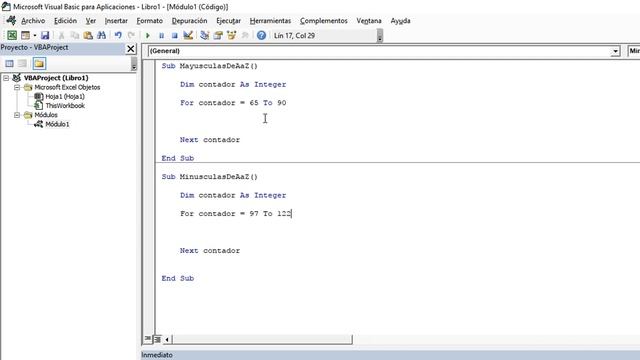Click 'For contador = 65 To 90' line
This screenshot has width=640, height=360.
click(x=233, y=103)
